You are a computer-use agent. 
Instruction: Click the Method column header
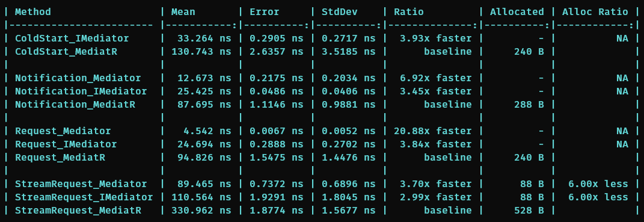(33, 12)
